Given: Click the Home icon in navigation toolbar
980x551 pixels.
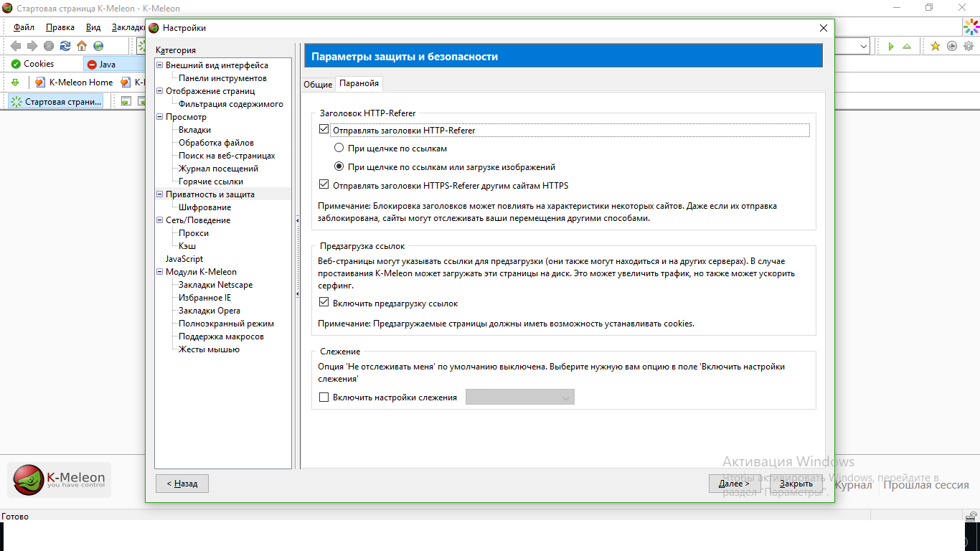Looking at the screenshot, I should point(82,46).
